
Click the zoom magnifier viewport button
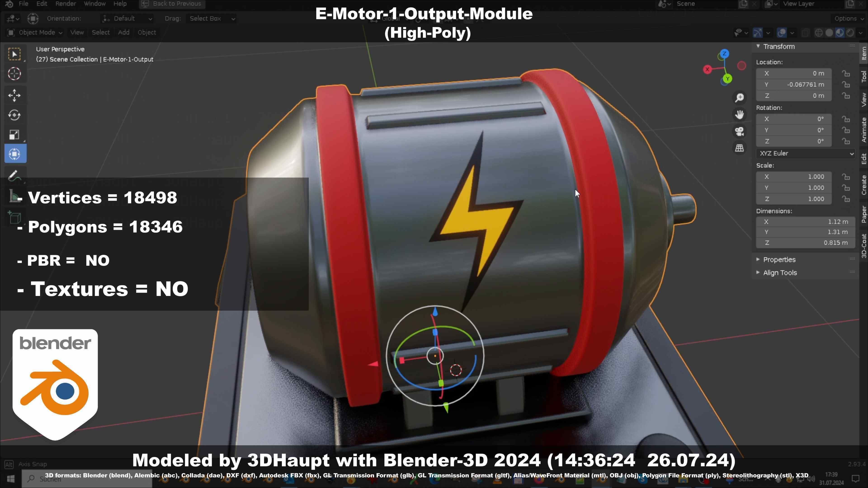coord(740,98)
